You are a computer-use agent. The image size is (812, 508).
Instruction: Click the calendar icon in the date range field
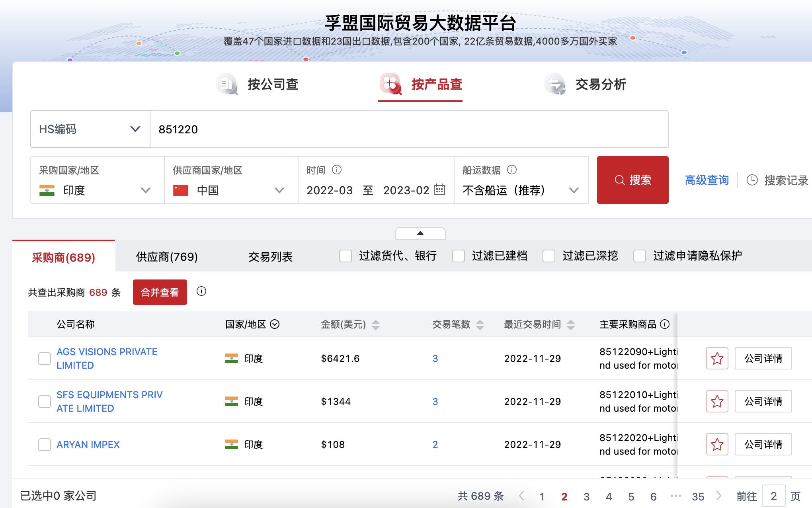tap(439, 190)
